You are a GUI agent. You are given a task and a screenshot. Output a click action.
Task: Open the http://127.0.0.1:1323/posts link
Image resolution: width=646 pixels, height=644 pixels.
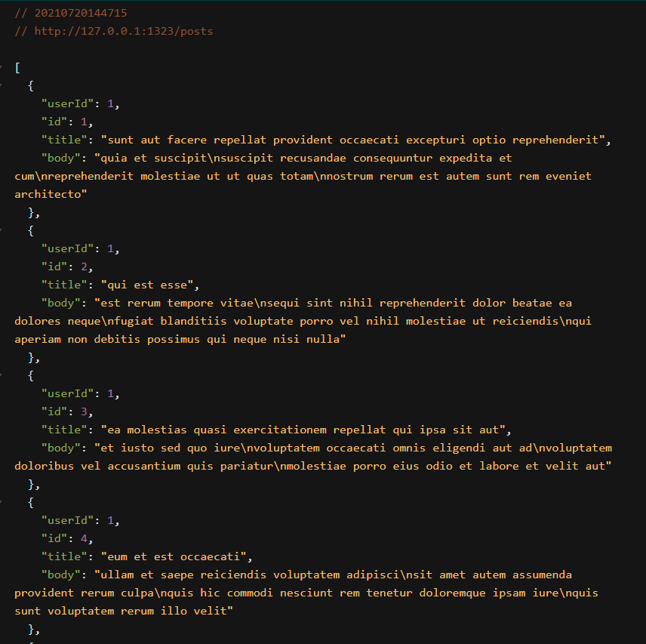point(124,31)
